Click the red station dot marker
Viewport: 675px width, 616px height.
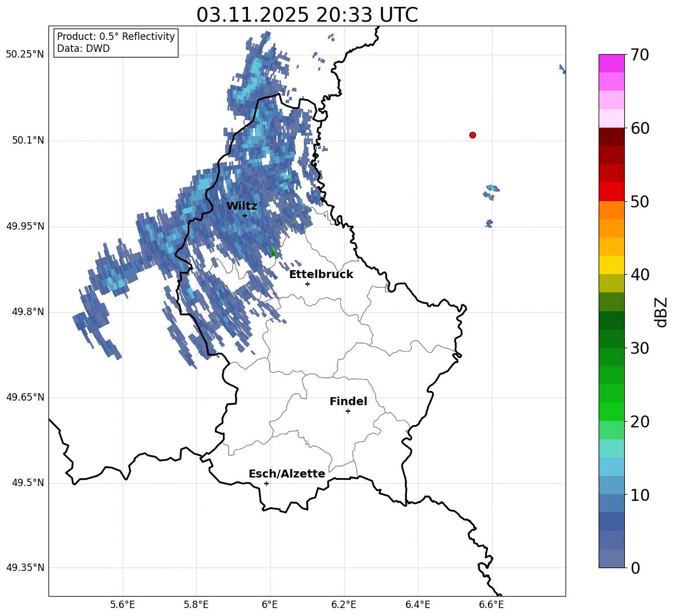(x=473, y=135)
